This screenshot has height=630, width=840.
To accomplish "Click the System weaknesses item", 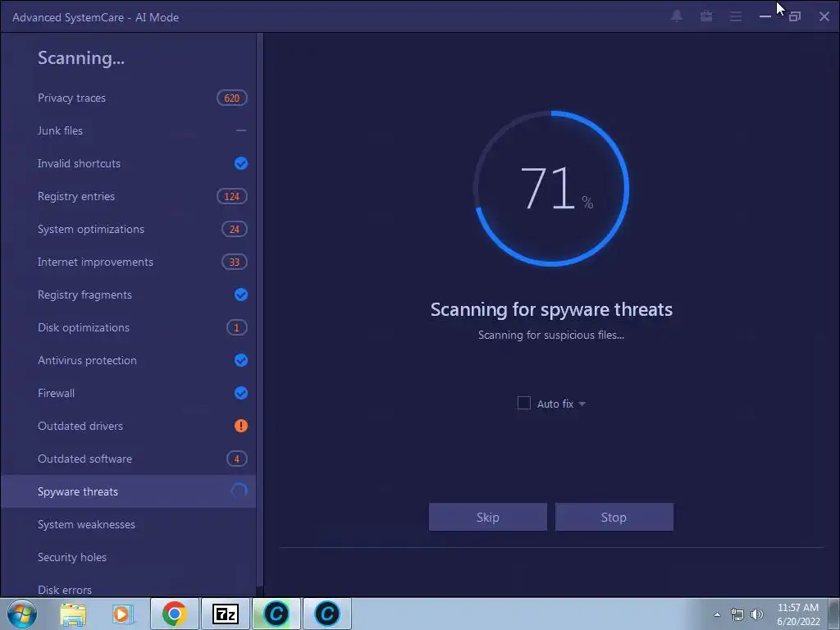I will [x=129, y=524].
